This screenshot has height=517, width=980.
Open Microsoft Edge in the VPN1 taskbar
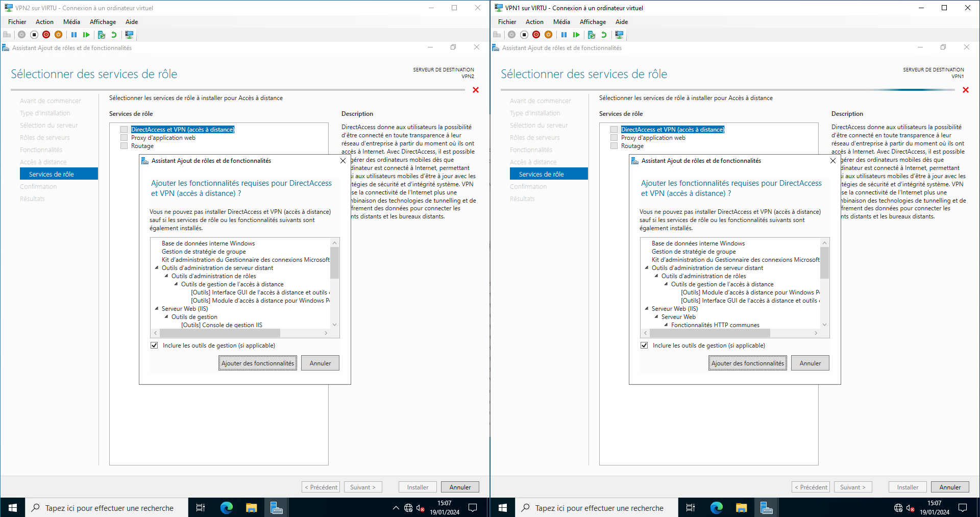coord(716,508)
